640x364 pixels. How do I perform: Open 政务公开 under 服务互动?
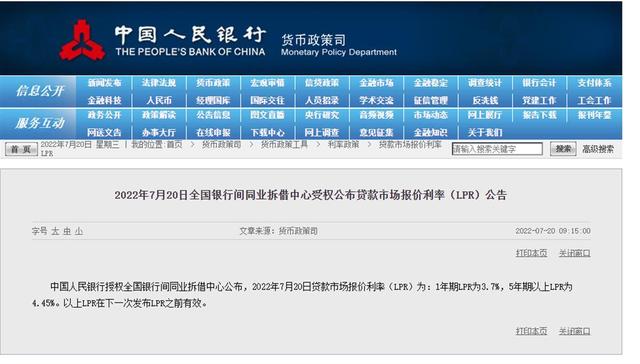[x=104, y=115]
